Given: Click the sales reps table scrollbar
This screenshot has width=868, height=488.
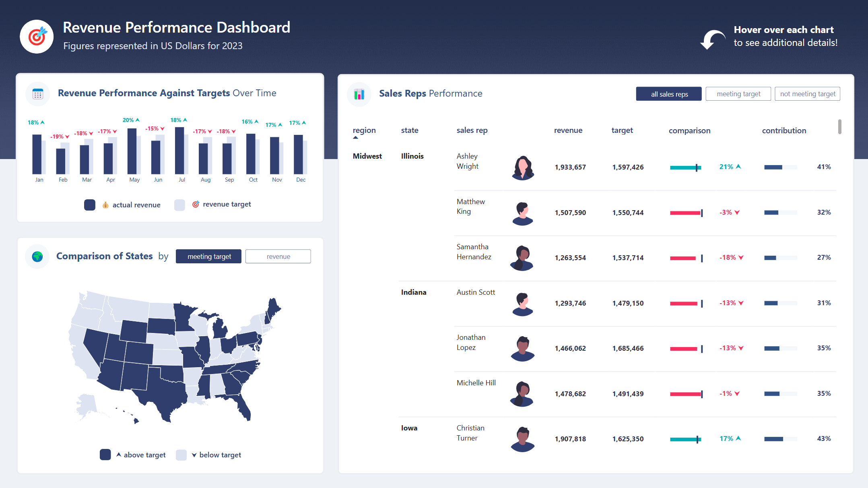Looking at the screenshot, I should pyautogui.click(x=839, y=127).
